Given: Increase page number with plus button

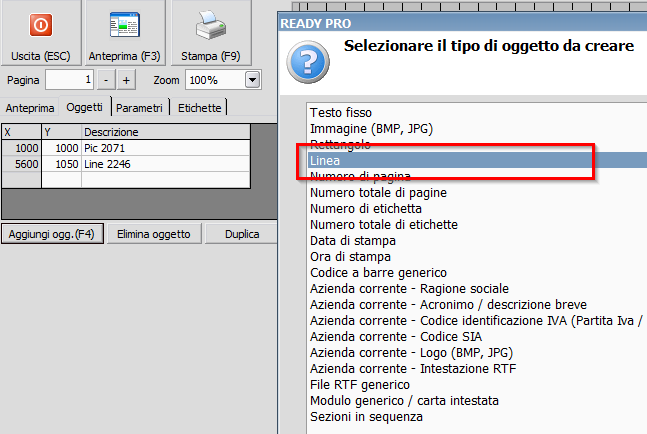Looking at the screenshot, I should click(x=127, y=80).
